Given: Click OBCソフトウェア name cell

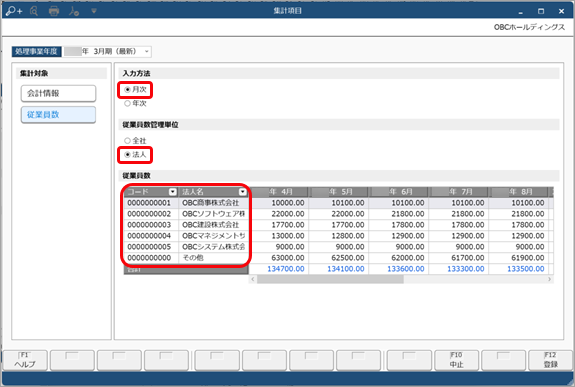Looking at the screenshot, I should (x=213, y=214).
